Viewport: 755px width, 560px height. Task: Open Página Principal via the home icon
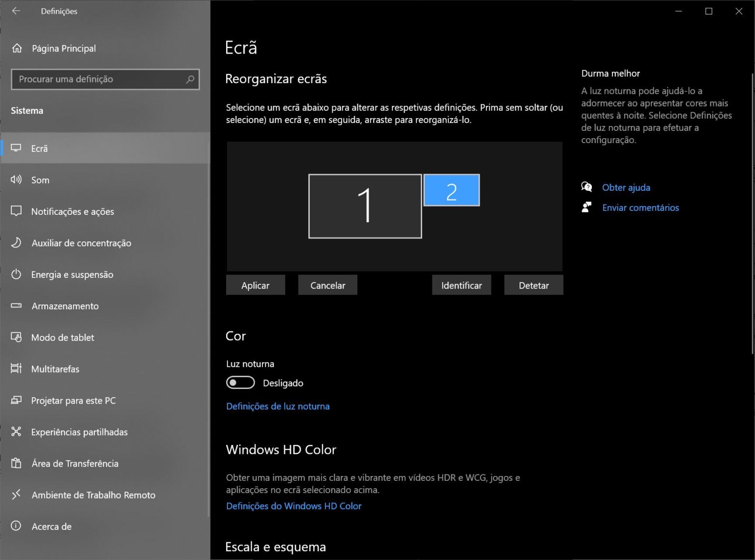[16, 48]
